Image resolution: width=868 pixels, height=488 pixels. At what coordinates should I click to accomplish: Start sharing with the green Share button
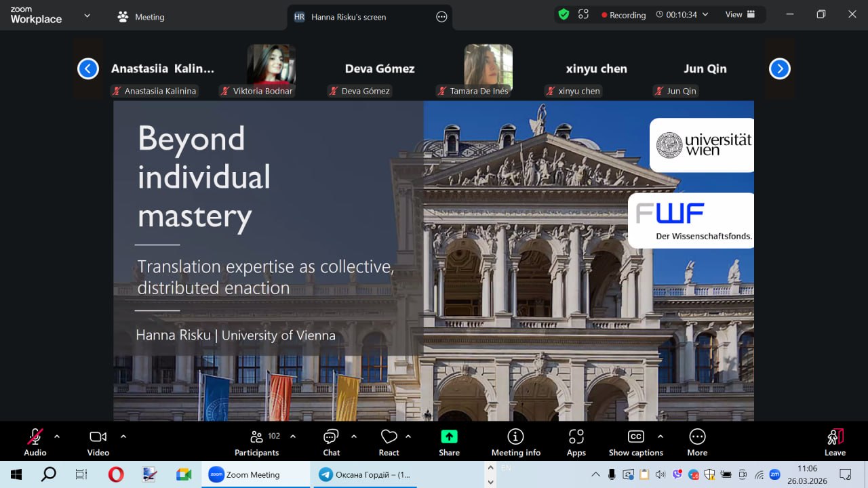[x=449, y=437]
